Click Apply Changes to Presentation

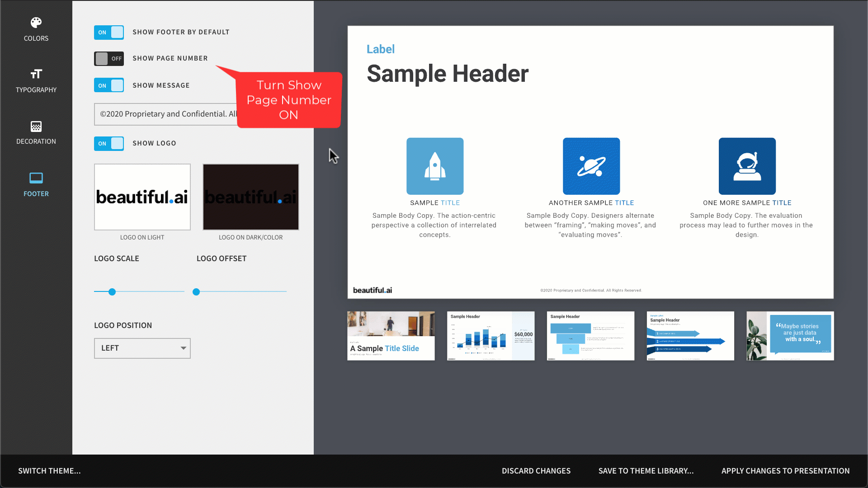pyautogui.click(x=785, y=471)
